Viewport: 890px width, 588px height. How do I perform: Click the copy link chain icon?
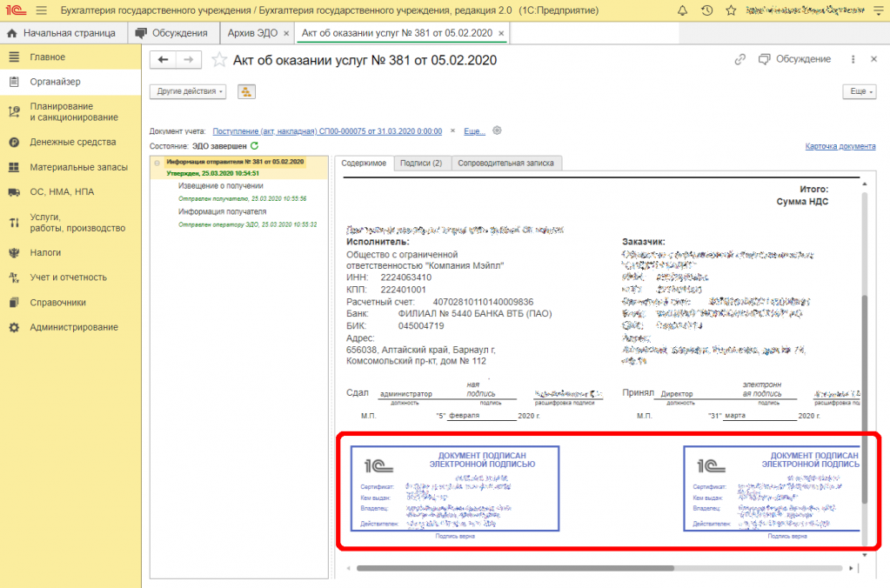[739, 59]
